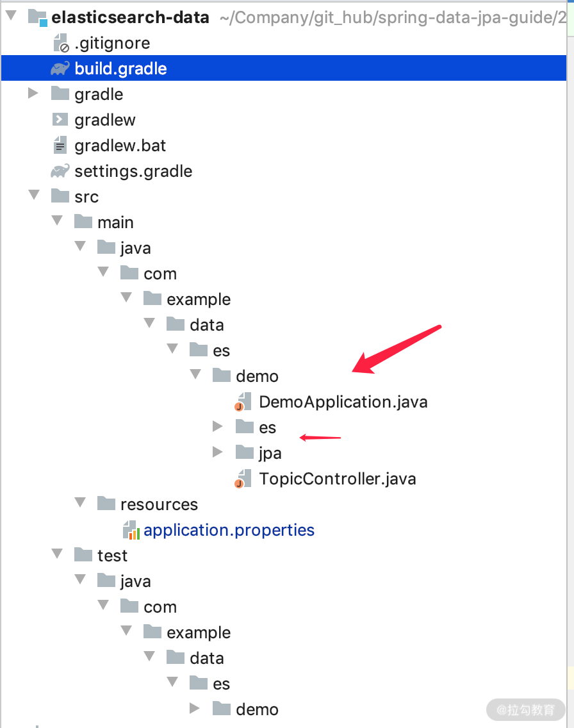
Task: Collapse the elasticsearch-data project root node
Action: point(11,17)
